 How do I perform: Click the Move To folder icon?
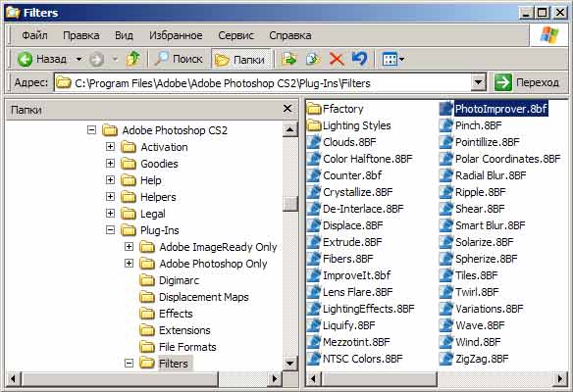(289, 59)
